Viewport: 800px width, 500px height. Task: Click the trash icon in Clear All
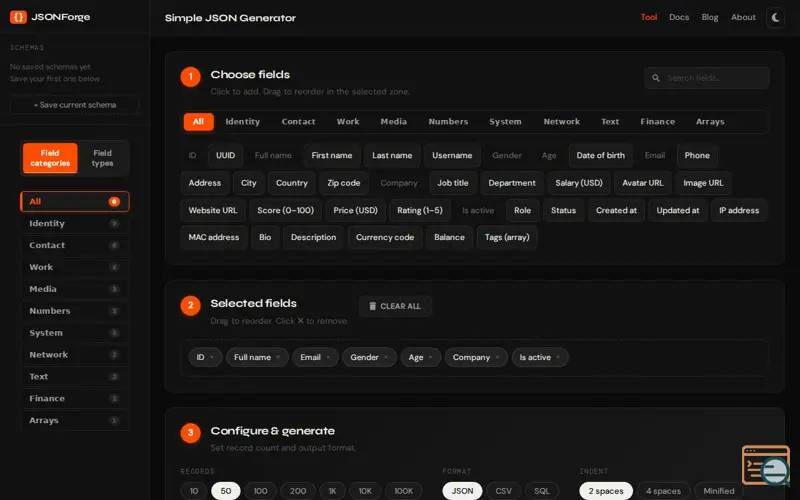[x=372, y=306]
